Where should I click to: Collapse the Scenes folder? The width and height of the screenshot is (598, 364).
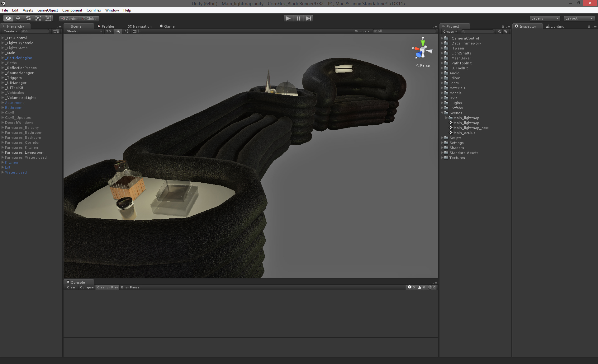(x=442, y=113)
